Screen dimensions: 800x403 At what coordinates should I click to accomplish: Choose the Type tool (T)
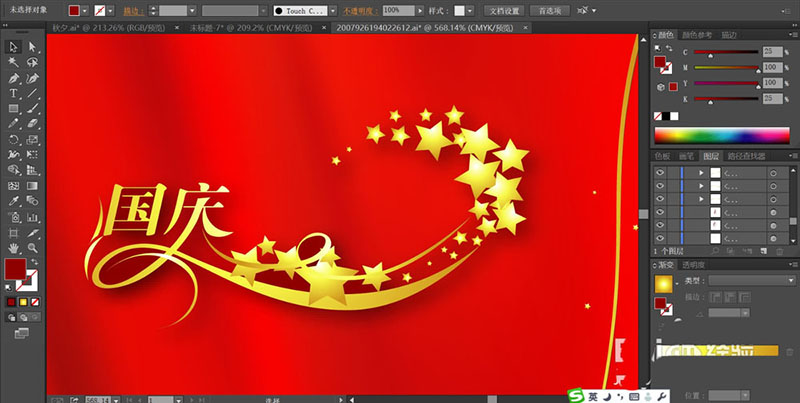14,93
